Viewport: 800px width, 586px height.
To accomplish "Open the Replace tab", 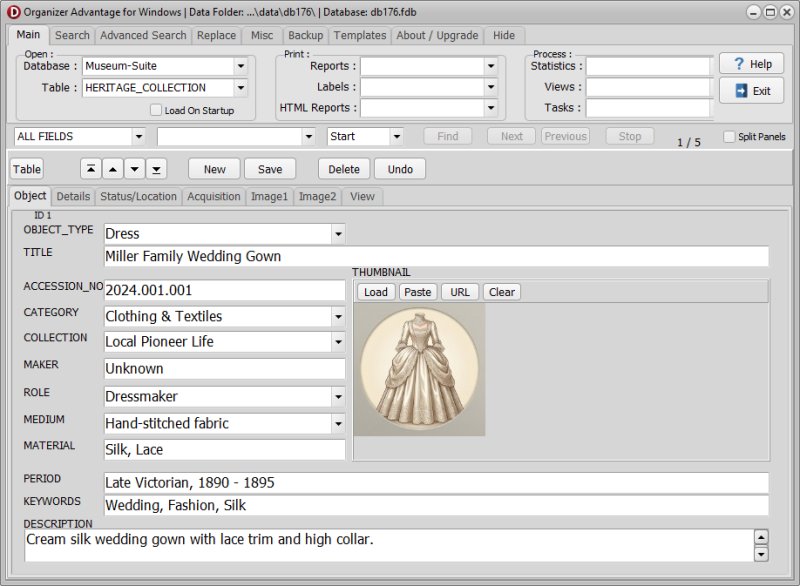I will point(216,35).
